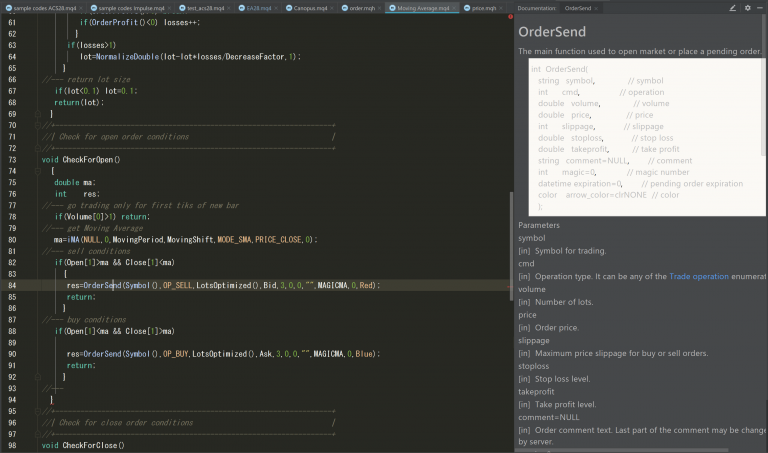768x453 pixels.
Task: Click the OrderSend call on line 84
Action: click(101, 285)
